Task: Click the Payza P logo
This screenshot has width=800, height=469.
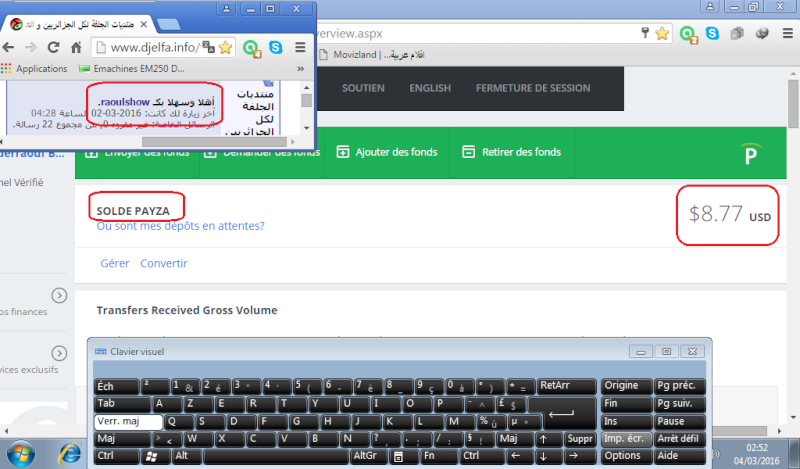Action: [x=751, y=154]
